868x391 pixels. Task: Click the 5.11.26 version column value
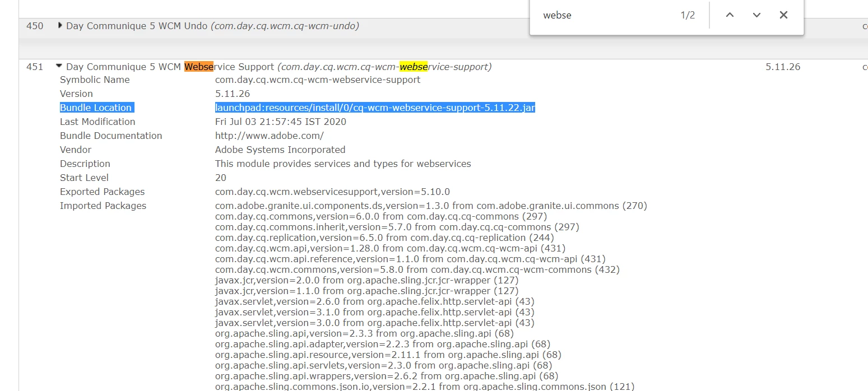pos(783,67)
